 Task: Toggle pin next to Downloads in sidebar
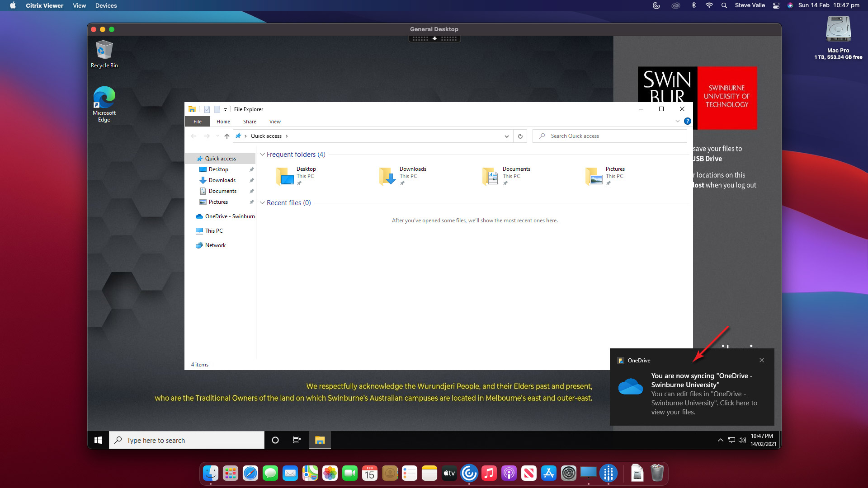252,180
